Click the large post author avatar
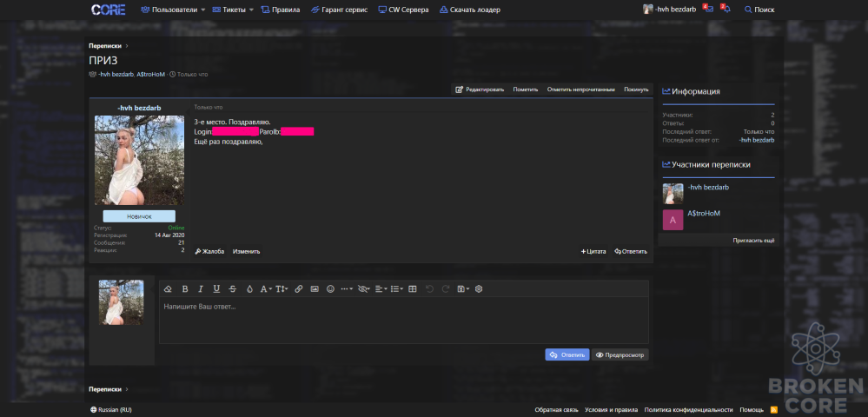Image resolution: width=868 pixels, height=417 pixels. 140,160
